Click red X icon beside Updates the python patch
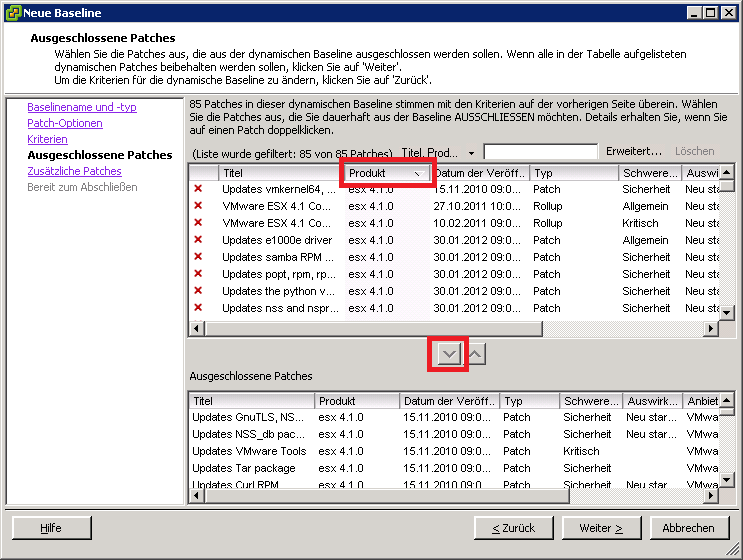This screenshot has width=743, height=560. pos(198,291)
